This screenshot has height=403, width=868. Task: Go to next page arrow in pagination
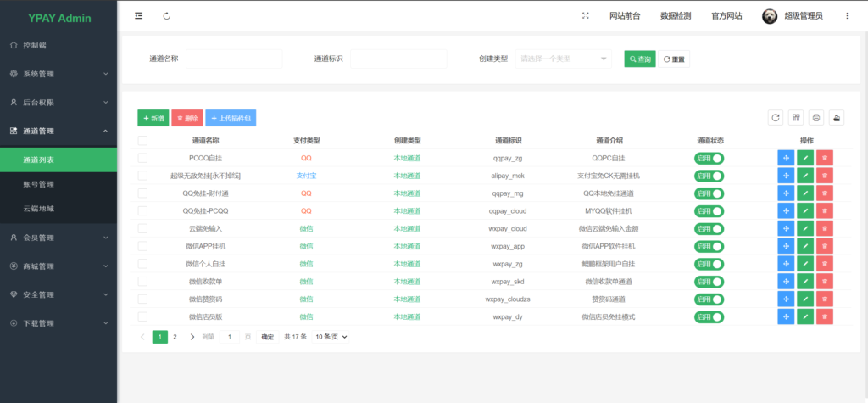pyautogui.click(x=192, y=337)
